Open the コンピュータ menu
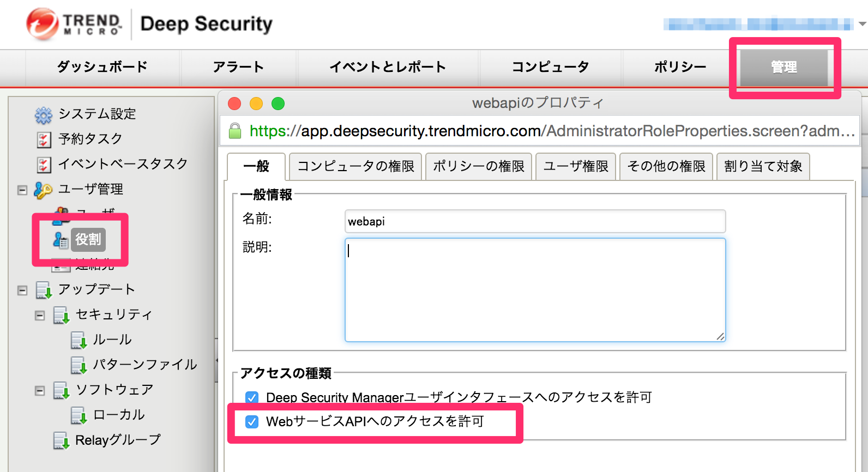 [x=550, y=67]
